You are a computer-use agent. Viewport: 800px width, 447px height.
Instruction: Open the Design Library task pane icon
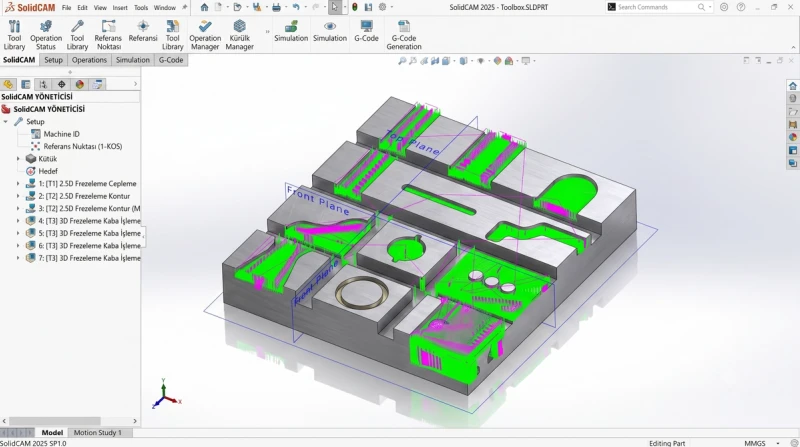[x=792, y=98]
